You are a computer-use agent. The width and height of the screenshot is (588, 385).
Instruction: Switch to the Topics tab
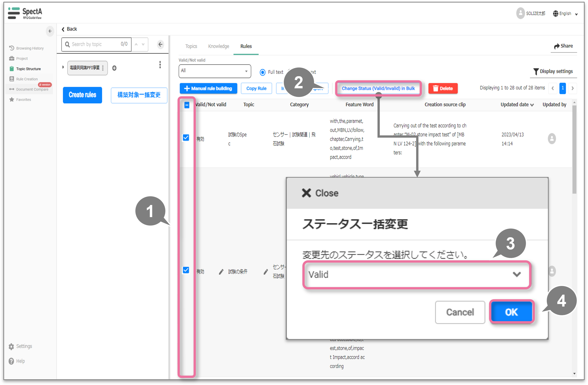tap(191, 46)
